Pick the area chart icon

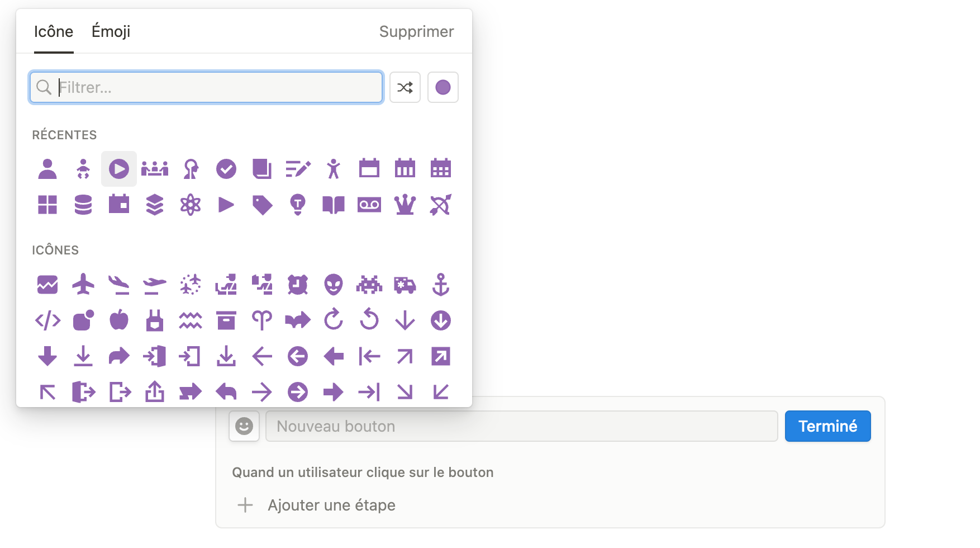pos(47,285)
